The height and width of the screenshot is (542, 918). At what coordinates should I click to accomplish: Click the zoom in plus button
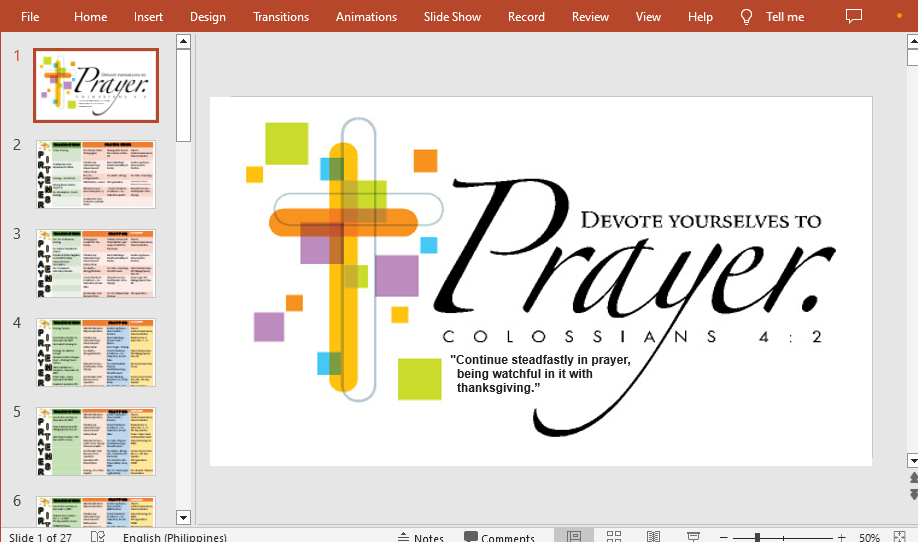tap(841, 537)
